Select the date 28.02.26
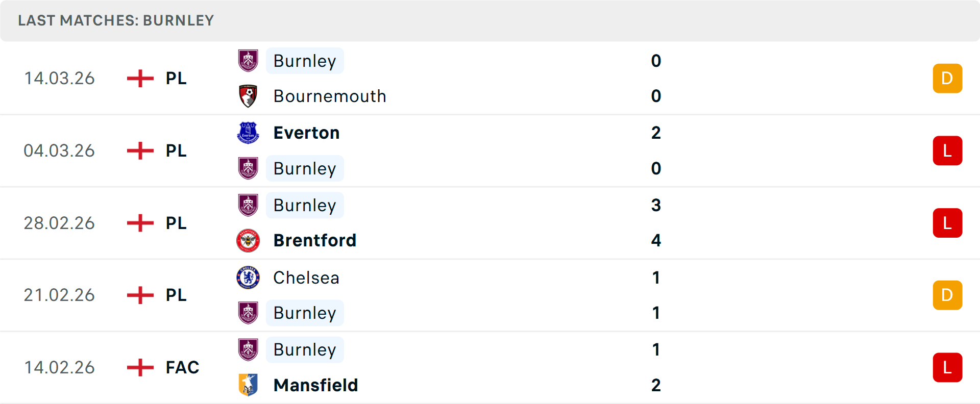Screen dimensions: 980x404 pyautogui.click(x=59, y=223)
